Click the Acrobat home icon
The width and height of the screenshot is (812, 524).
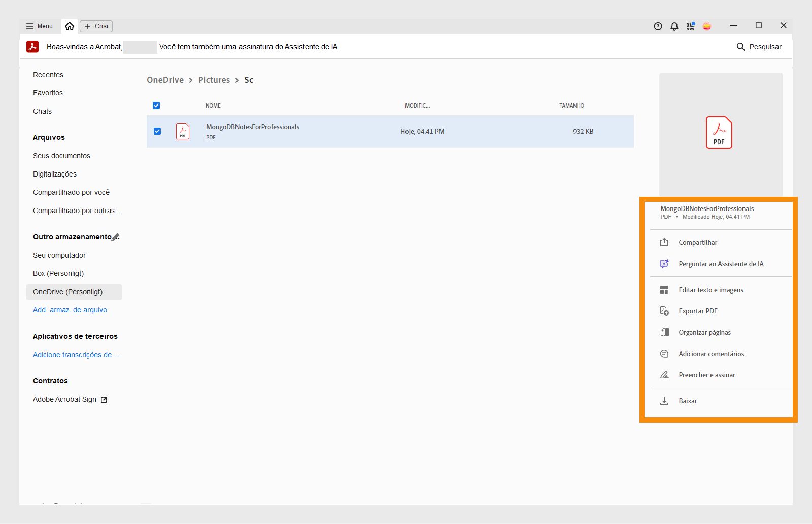pyautogui.click(x=70, y=26)
